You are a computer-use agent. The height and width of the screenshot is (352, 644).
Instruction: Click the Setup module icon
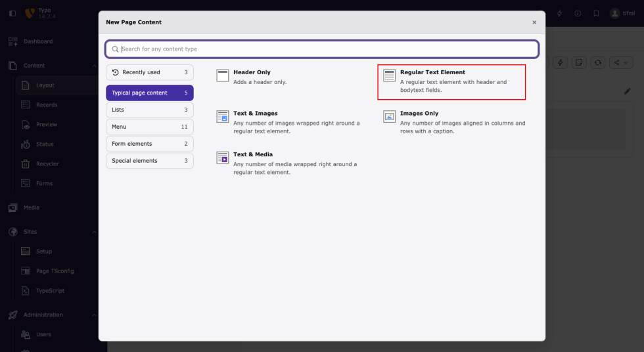[x=26, y=251]
